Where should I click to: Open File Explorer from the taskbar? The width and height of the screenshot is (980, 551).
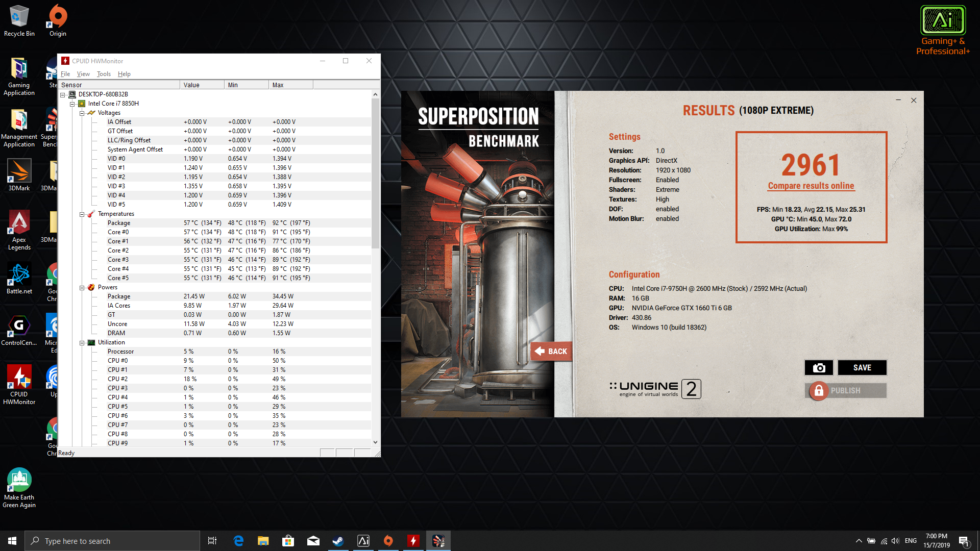pyautogui.click(x=263, y=541)
